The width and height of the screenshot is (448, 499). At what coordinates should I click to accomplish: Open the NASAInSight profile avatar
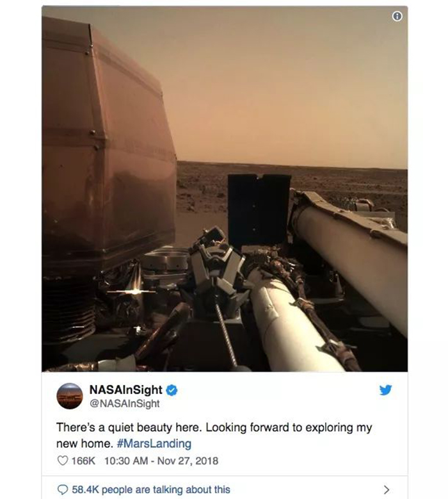[70, 397]
